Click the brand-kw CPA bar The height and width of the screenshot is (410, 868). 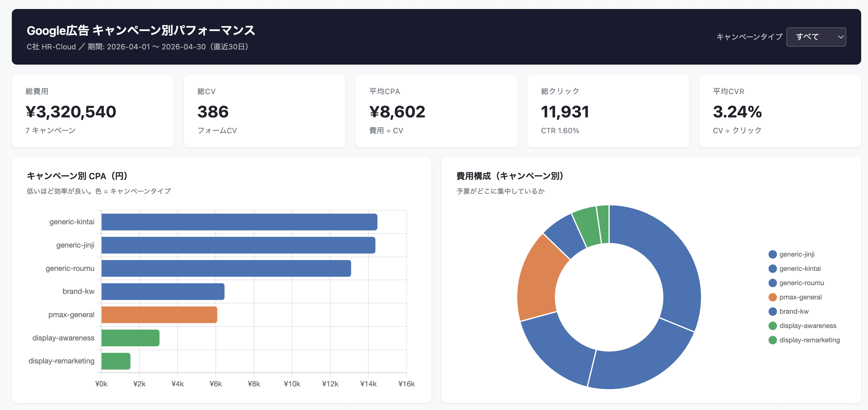pos(163,291)
